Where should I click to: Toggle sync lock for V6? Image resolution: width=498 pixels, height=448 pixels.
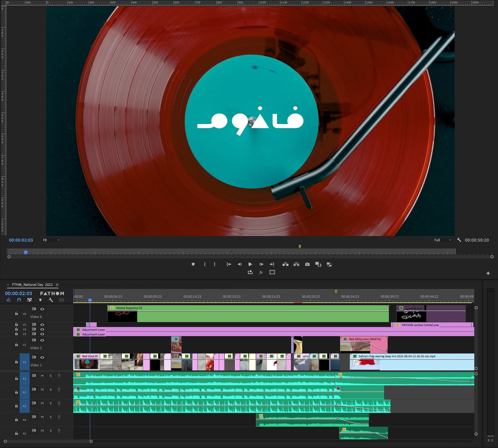point(34,309)
